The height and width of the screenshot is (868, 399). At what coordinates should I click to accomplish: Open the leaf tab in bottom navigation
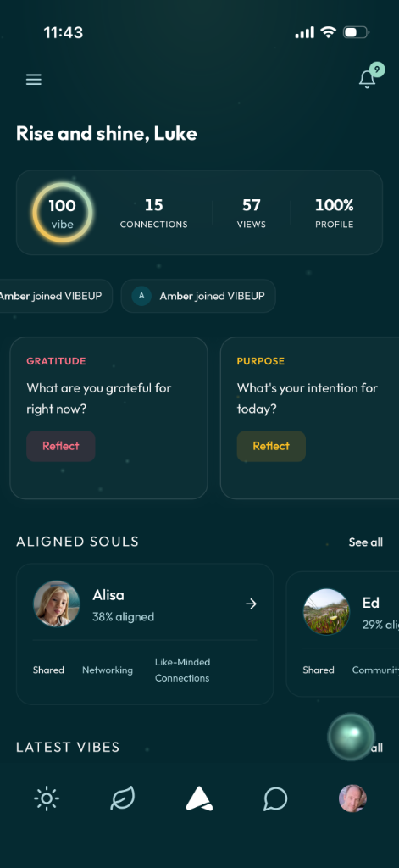pyautogui.click(x=122, y=798)
